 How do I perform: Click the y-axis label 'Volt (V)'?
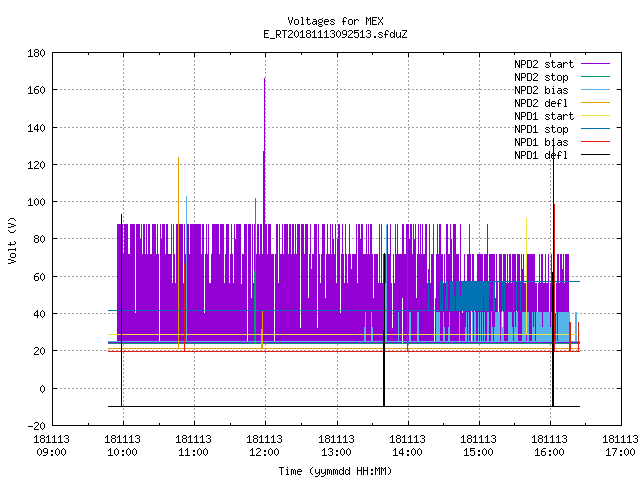pyautogui.click(x=13, y=241)
